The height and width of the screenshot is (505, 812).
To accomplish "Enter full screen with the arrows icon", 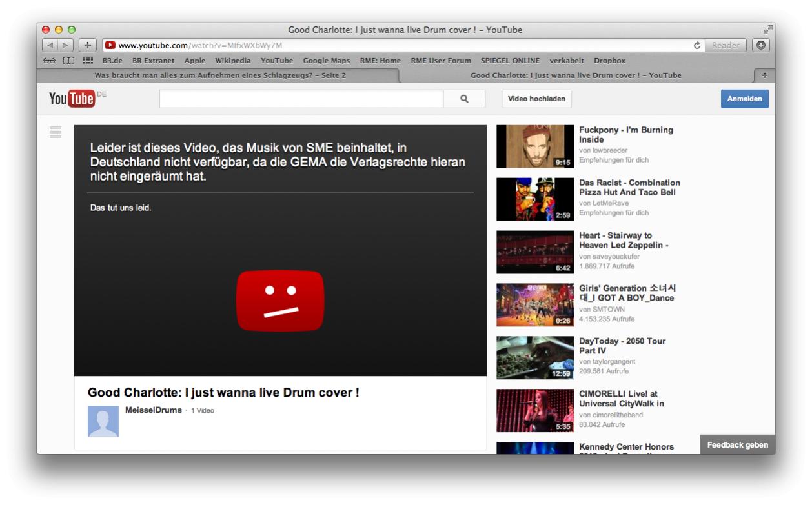I will coord(767,30).
